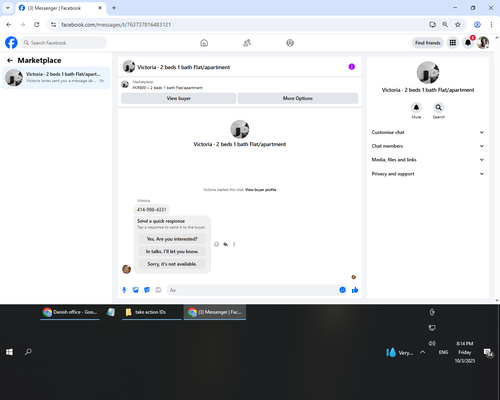500x400 pixels.
Task: Click the ENG language indicator
Action: point(443,352)
